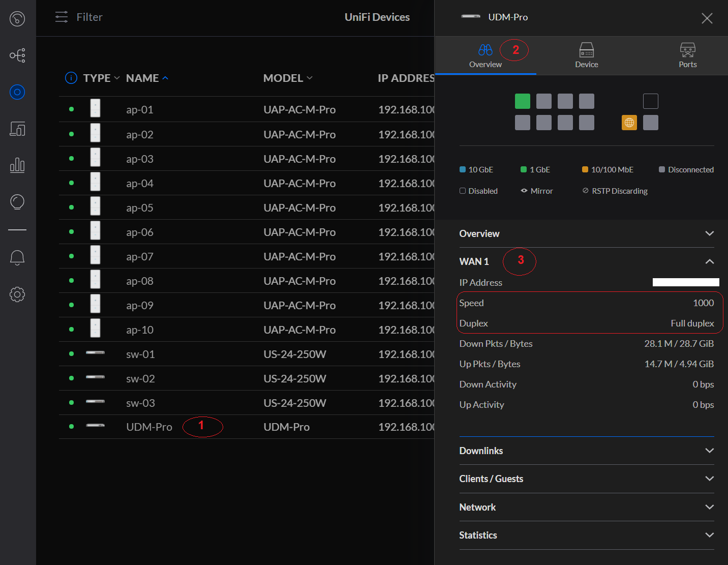Click the Full duplex value
Image resolution: width=728 pixels, height=565 pixels.
(692, 323)
